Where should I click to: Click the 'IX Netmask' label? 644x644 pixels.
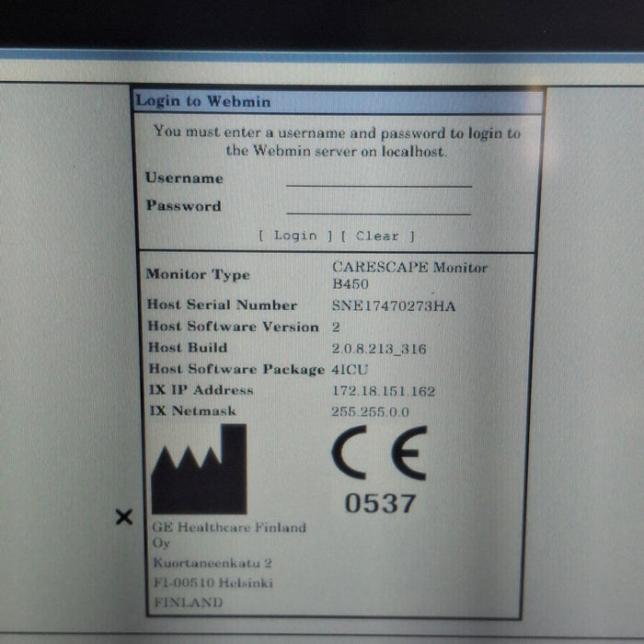(x=192, y=410)
